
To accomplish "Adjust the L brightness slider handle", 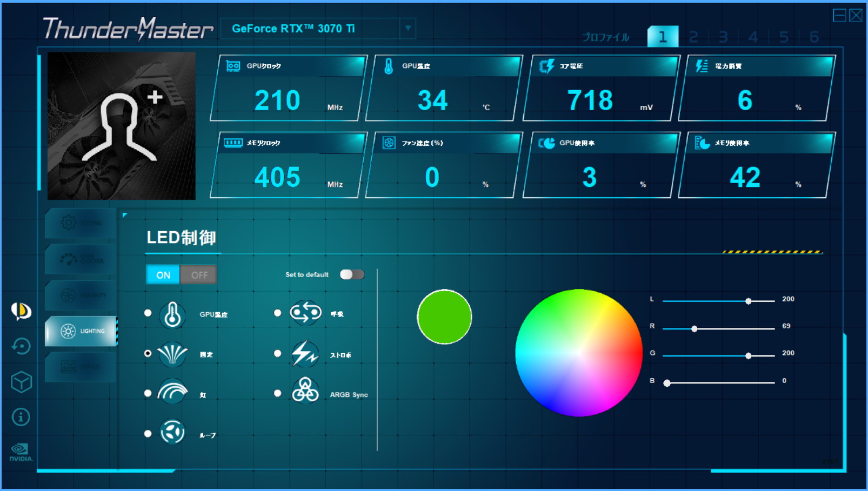I will pyautogui.click(x=749, y=301).
